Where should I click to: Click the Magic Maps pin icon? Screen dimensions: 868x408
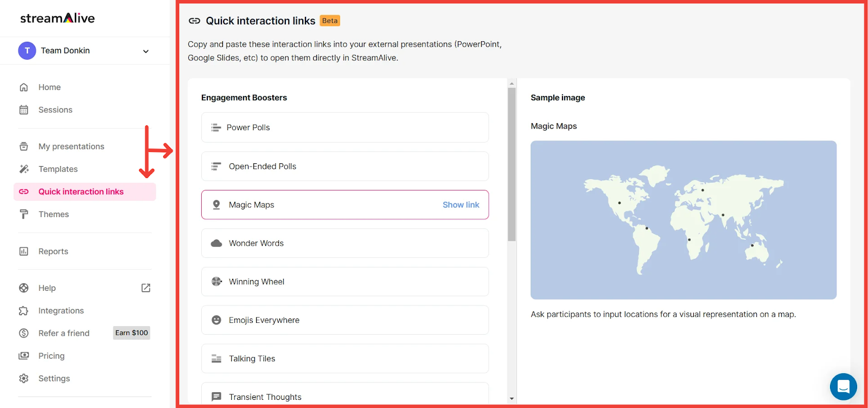click(216, 205)
